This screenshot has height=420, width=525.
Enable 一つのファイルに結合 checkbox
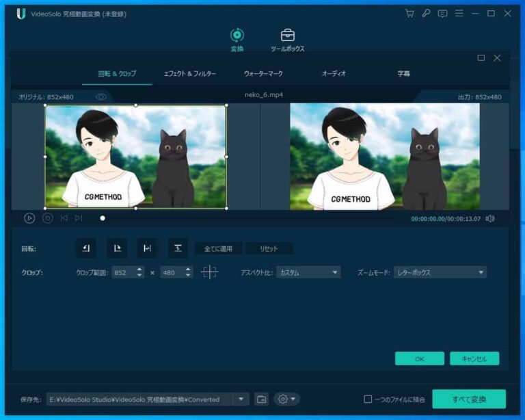(x=368, y=399)
